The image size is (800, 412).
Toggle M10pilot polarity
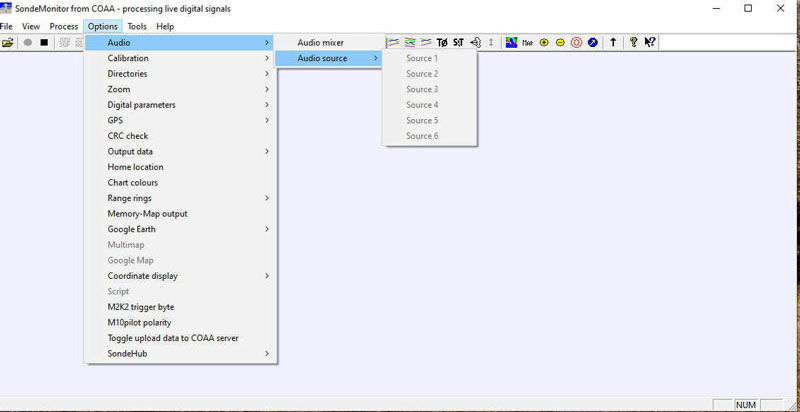tap(180, 323)
